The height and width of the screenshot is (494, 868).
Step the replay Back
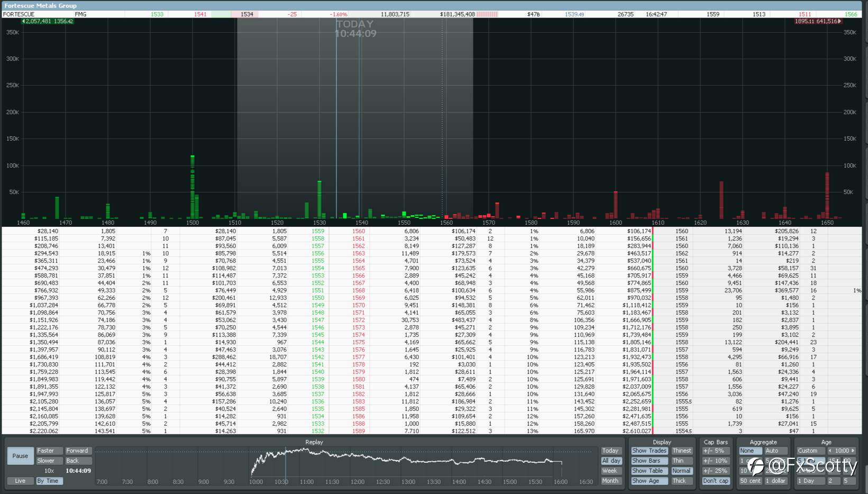[x=78, y=461]
